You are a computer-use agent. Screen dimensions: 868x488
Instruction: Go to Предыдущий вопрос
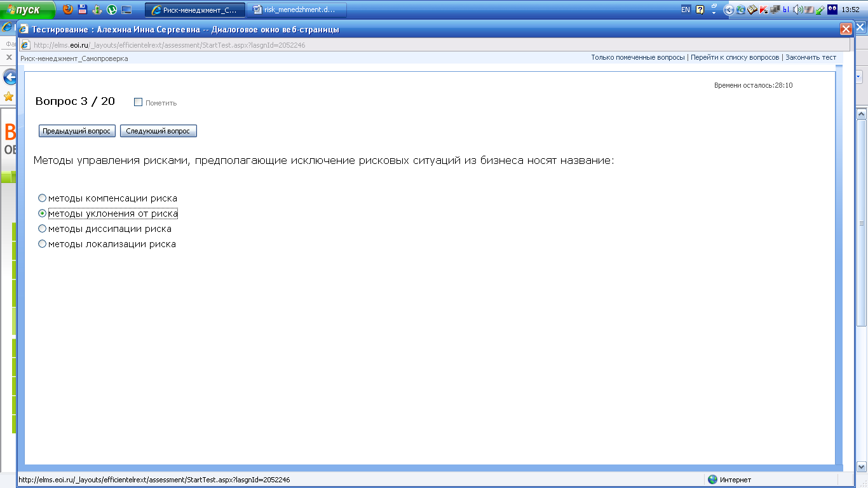[x=77, y=131]
